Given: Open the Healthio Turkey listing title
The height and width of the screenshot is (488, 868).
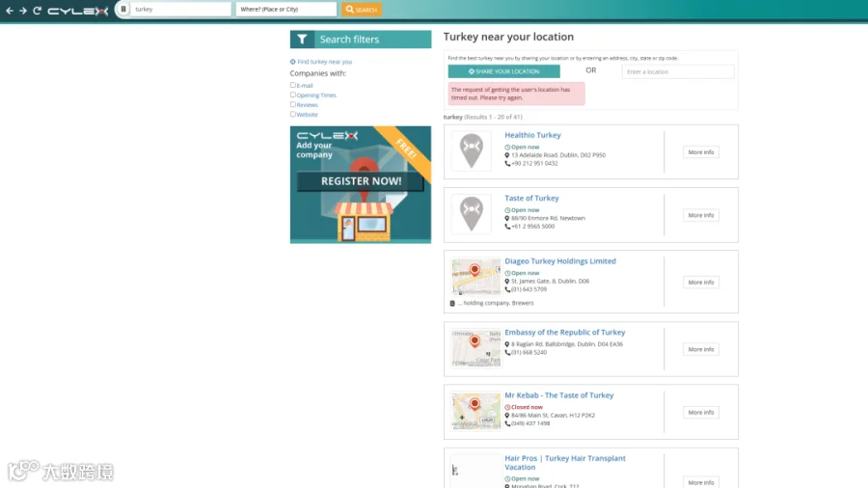Looking at the screenshot, I should pos(532,135).
